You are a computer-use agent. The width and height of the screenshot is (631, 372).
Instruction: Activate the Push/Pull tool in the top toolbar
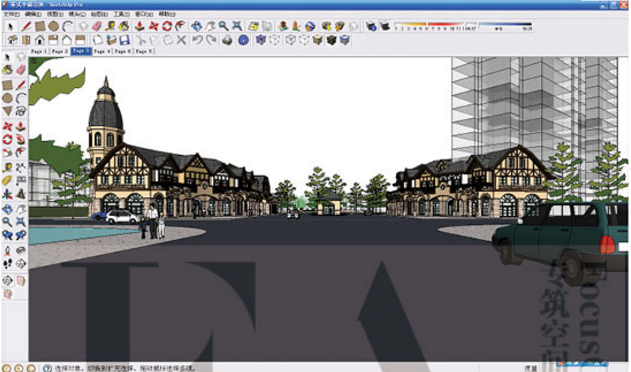(140, 27)
